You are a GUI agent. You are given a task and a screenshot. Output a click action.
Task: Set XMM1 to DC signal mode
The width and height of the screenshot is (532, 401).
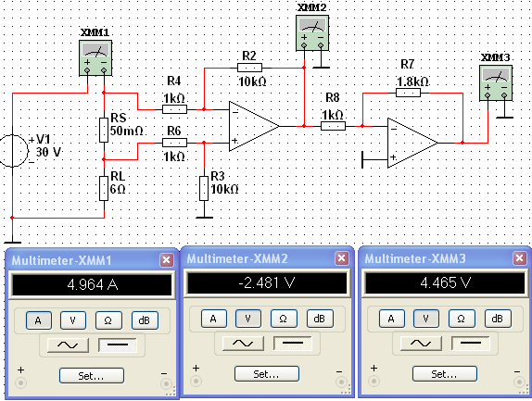click(x=118, y=345)
